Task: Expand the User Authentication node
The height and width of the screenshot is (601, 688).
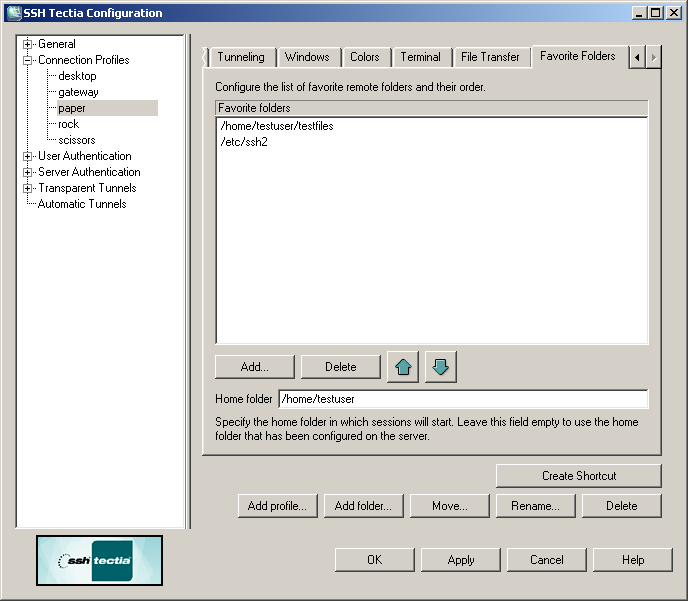Action: click(x=28, y=156)
